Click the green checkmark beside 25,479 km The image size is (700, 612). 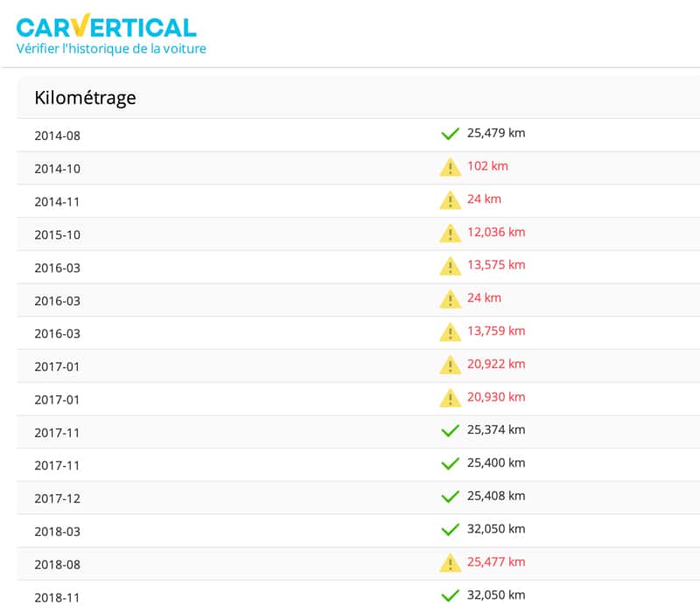(450, 134)
